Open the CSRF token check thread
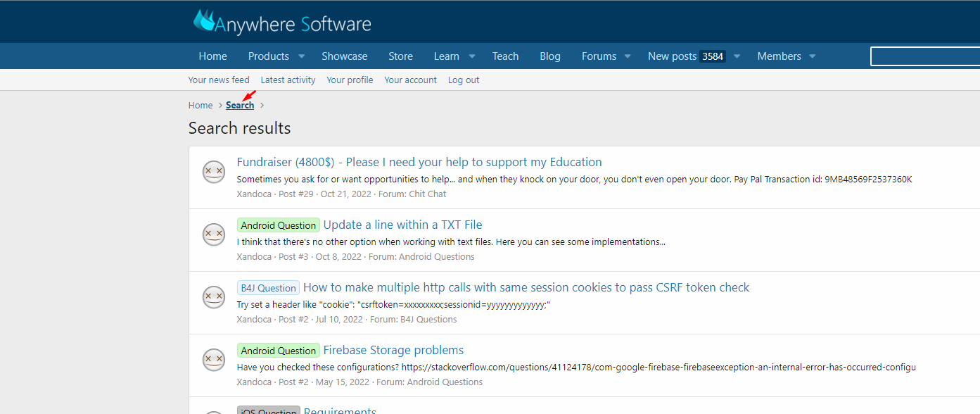 tap(526, 287)
